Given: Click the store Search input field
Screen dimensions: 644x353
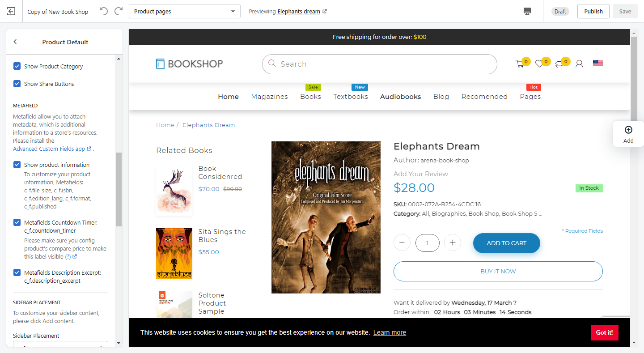Looking at the screenshot, I should coord(379,64).
